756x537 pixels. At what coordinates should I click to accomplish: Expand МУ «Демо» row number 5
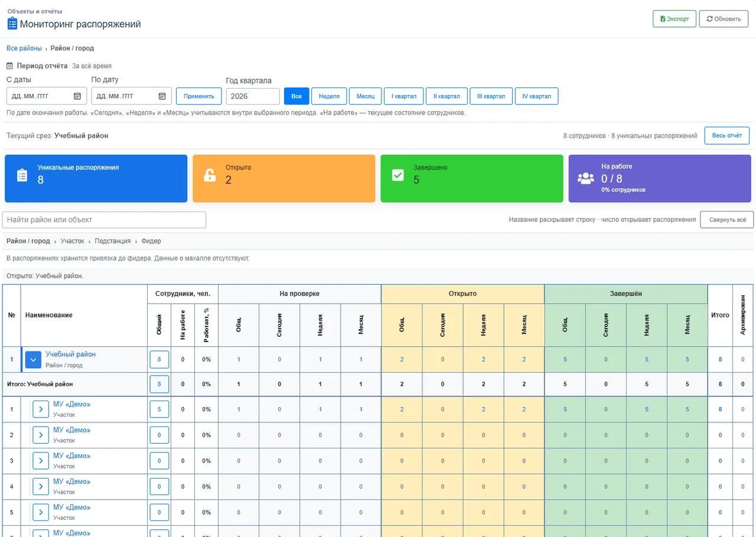(x=40, y=512)
